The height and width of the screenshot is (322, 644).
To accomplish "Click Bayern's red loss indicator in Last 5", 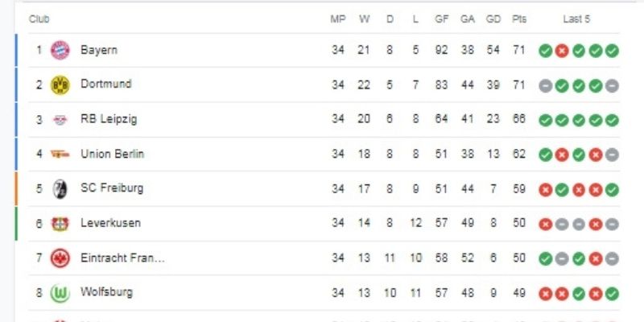I will (562, 51).
